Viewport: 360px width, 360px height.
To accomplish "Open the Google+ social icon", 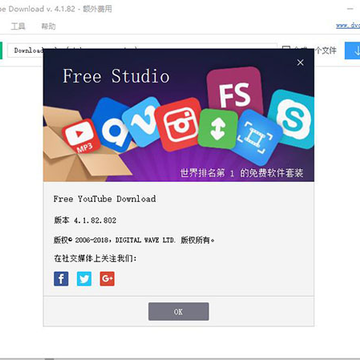I will 107,279.
